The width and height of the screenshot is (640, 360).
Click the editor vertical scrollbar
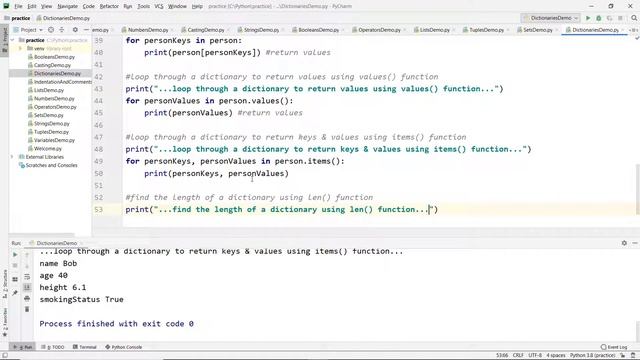tap(637, 188)
